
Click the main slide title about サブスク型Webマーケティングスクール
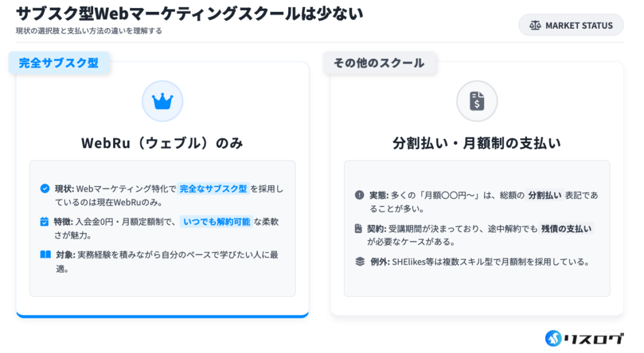(x=189, y=13)
